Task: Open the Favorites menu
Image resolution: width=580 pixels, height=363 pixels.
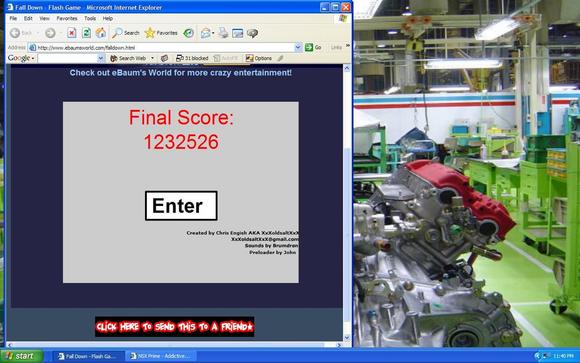Action: tap(67, 18)
